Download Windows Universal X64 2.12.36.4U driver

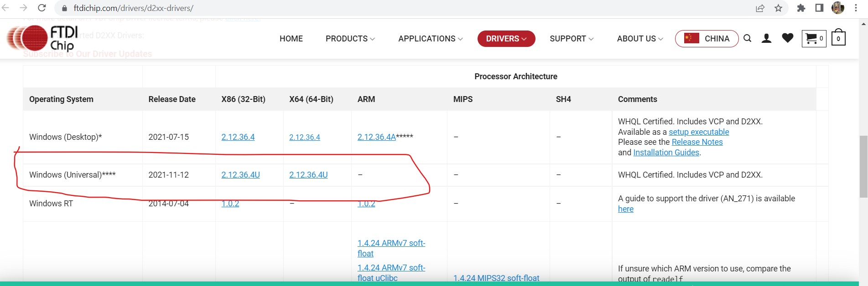[308, 175]
